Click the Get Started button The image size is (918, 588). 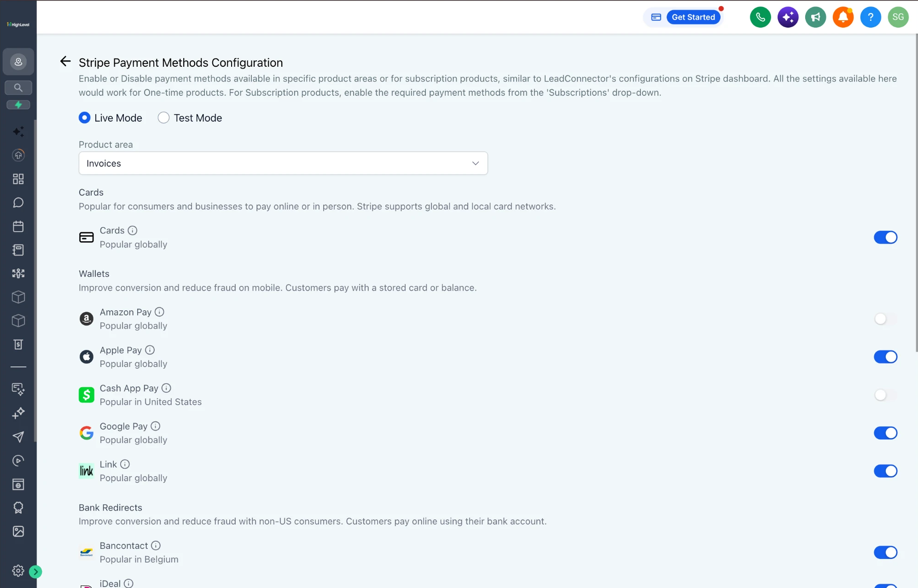point(693,17)
